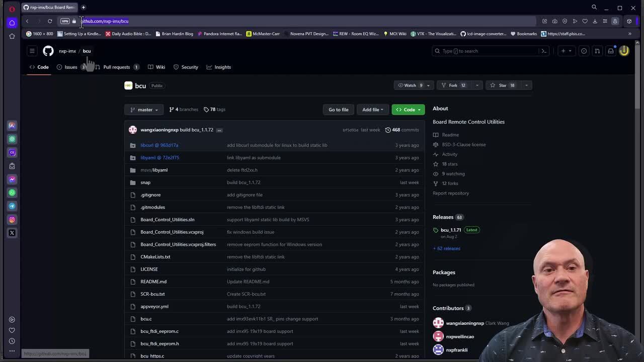This screenshot has width=644, height=362.
Task: Open Opera sidebar bookmarks star icon
Action: (x=12, y=36)
